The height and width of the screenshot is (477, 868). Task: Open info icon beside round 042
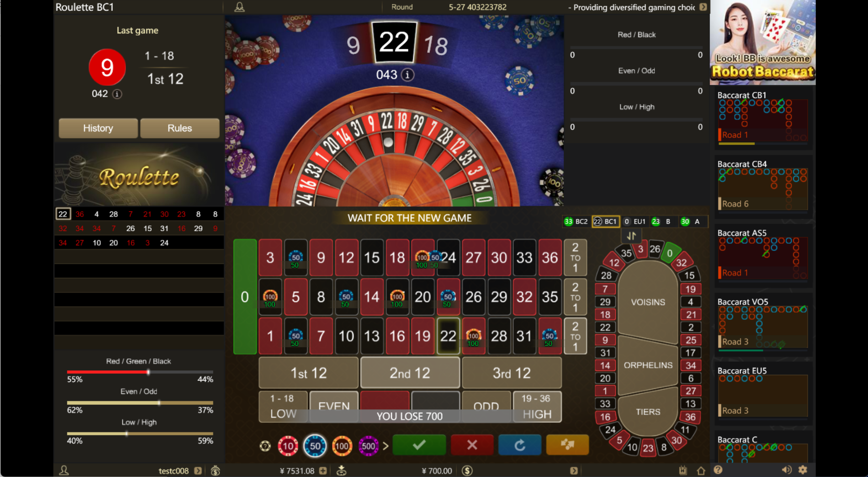click(117, 94)
